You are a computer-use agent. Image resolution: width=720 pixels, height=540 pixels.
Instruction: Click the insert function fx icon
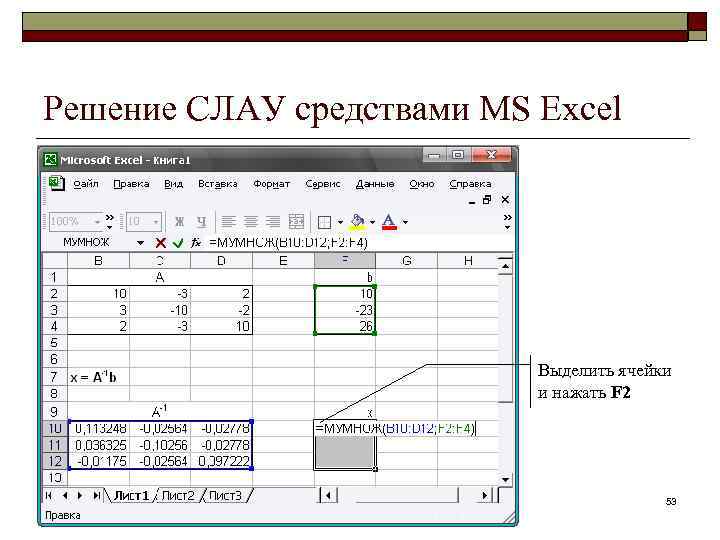pos(196,242)
